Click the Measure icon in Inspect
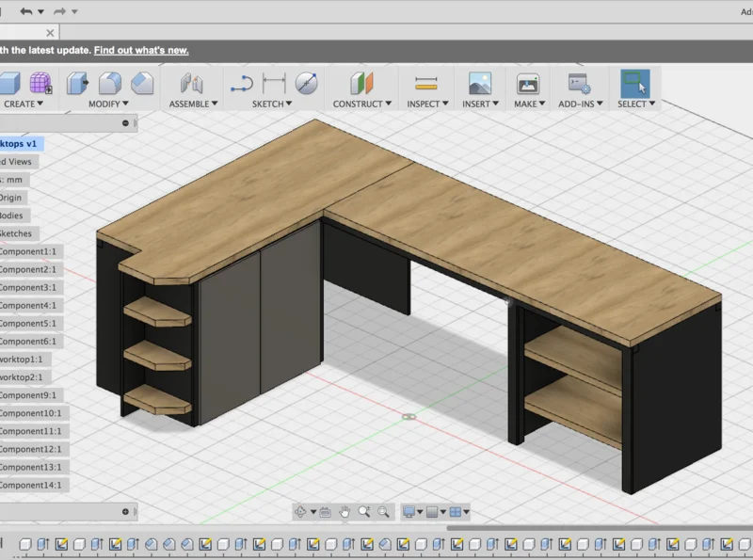Screen dimensions: 753x560 426,84
